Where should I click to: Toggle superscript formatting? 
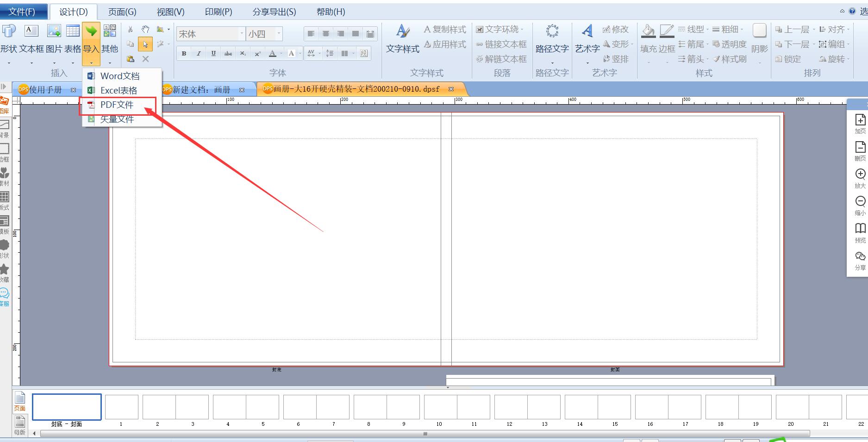click(x=258, y=54)
